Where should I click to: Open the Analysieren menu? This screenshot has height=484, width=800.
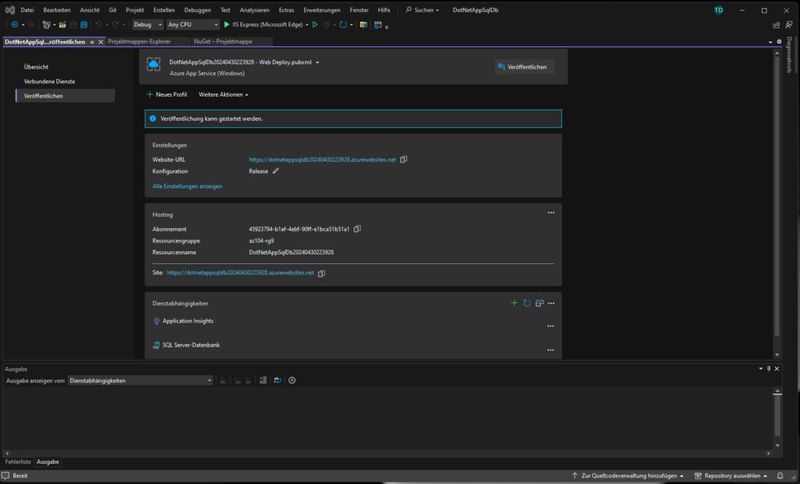254,10
